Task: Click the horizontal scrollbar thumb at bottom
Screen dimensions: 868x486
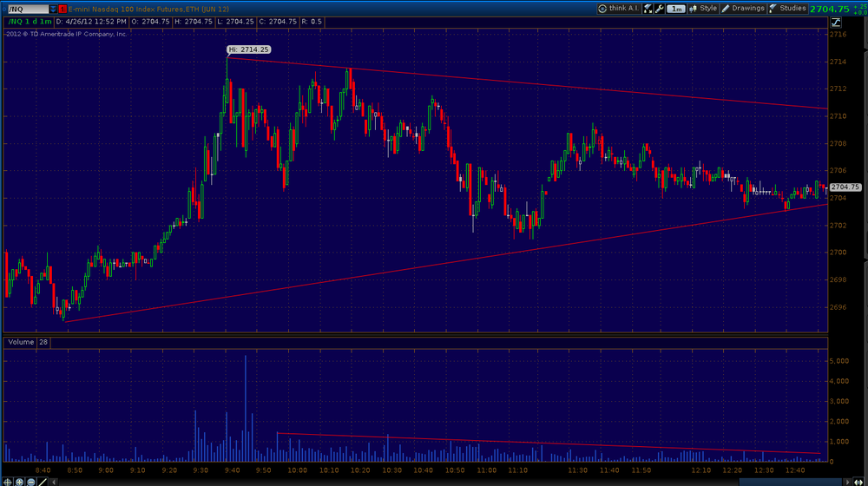Action: (790, 483)
